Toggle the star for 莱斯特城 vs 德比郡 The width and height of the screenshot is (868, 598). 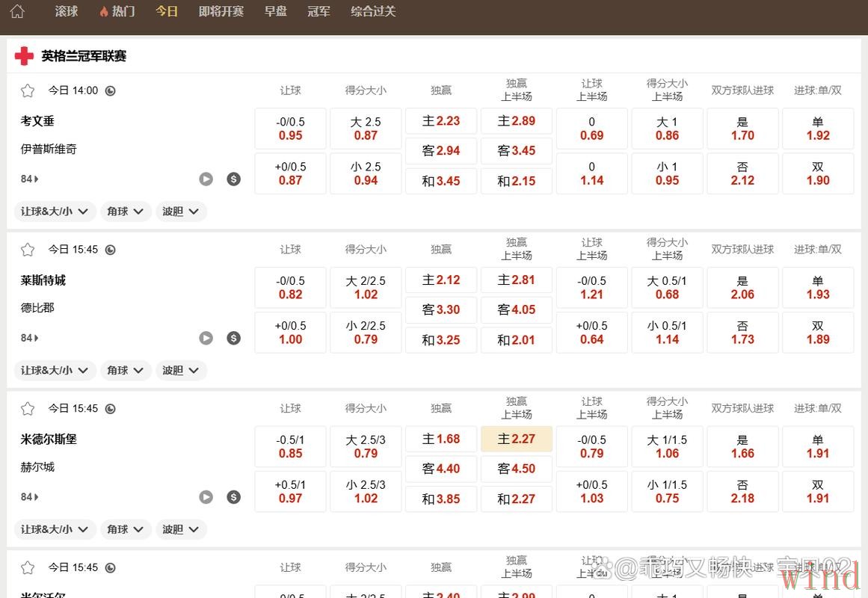click(28, 250)
